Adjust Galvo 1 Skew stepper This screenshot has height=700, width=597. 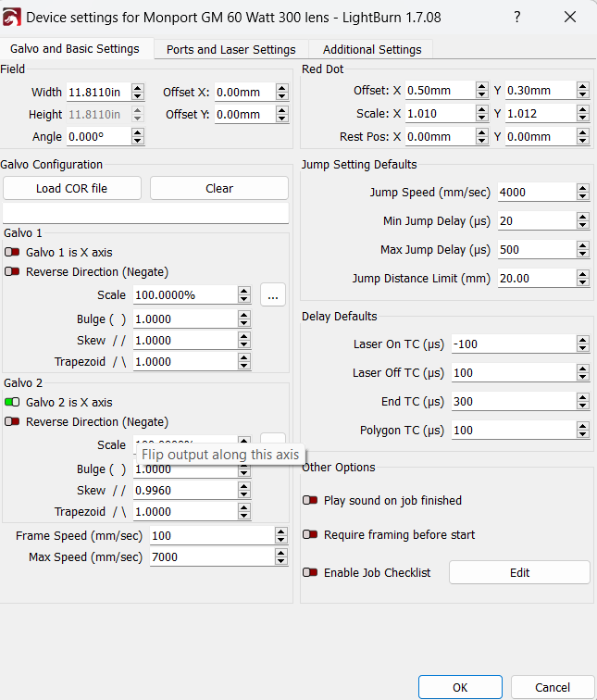pyautogui.click(x=244, y=340)
